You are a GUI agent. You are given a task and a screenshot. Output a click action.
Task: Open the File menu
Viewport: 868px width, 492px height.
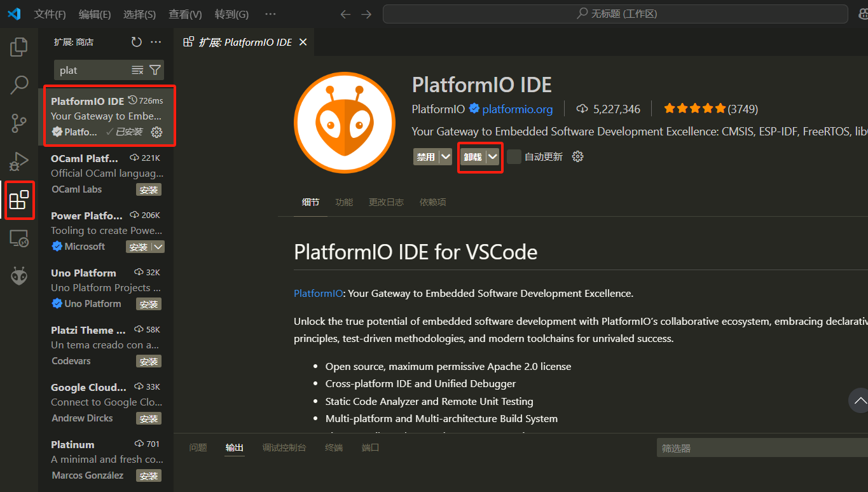50,14
